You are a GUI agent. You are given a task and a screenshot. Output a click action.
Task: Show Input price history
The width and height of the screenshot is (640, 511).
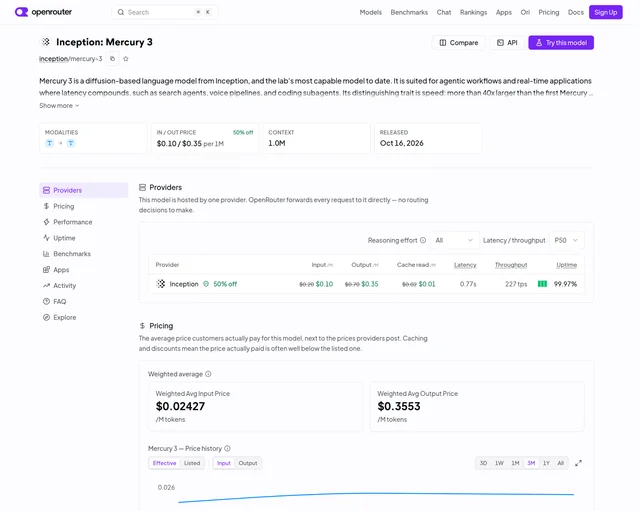tap(224, 463)
